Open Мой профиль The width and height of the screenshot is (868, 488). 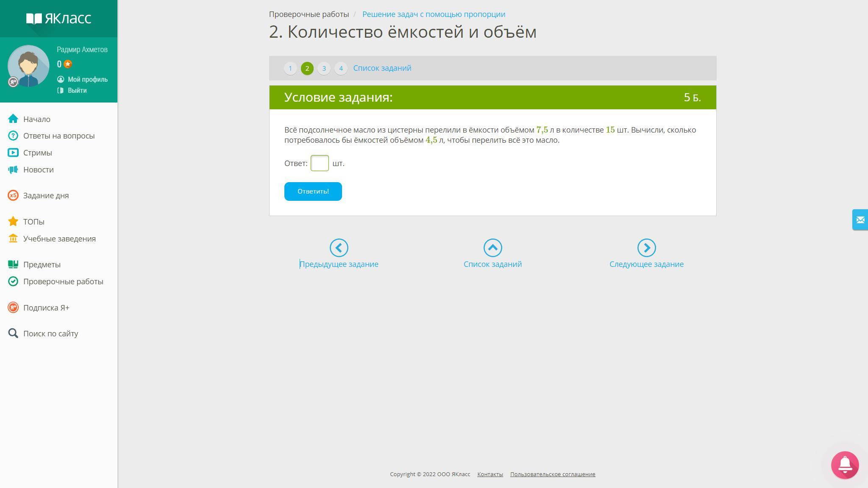[87, 79]
